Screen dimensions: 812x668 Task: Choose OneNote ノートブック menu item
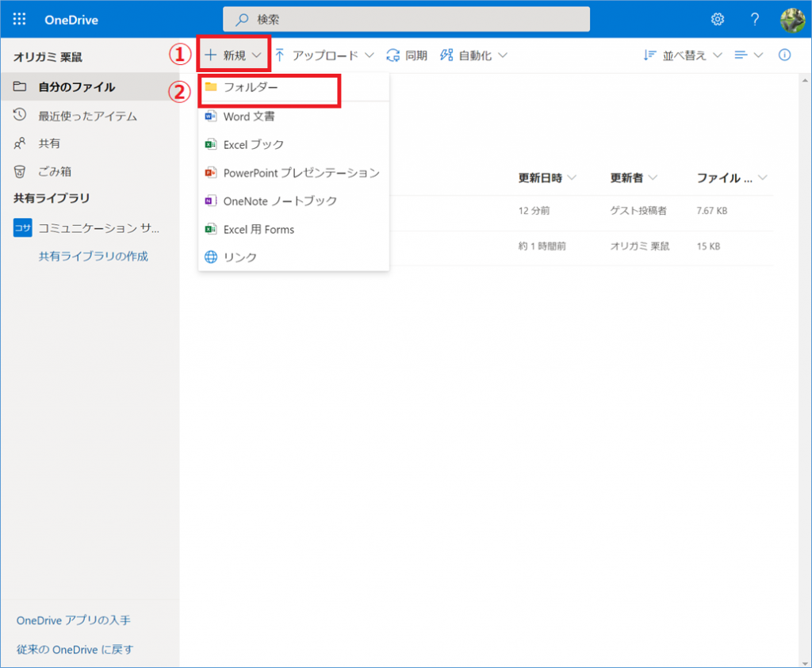point(293,200)
